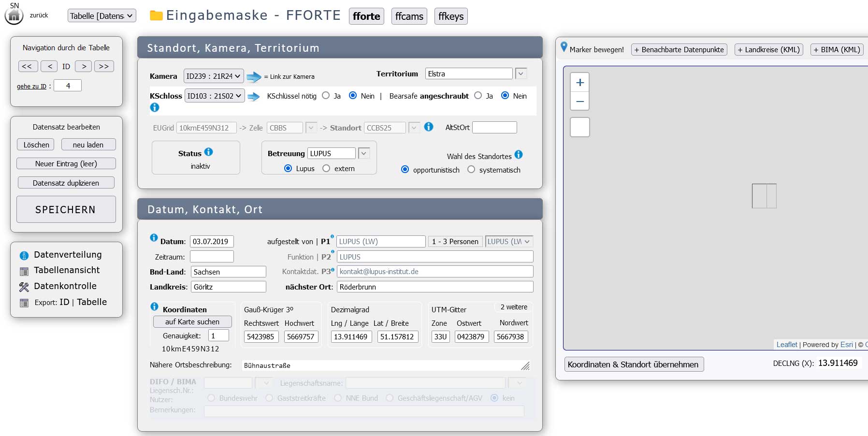
Task: Zoom out on the map
Action: (x=580, y=102)
